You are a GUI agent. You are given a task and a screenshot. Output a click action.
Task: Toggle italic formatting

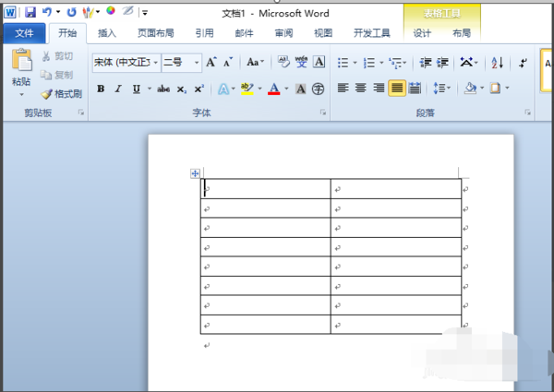[118, 89]
